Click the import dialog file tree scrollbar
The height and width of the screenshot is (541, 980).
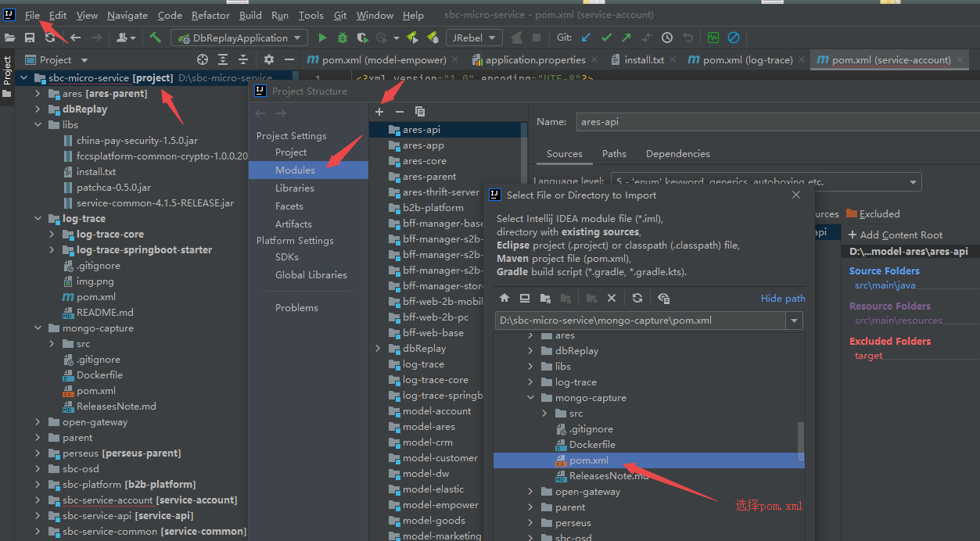(x=800, y=441)
